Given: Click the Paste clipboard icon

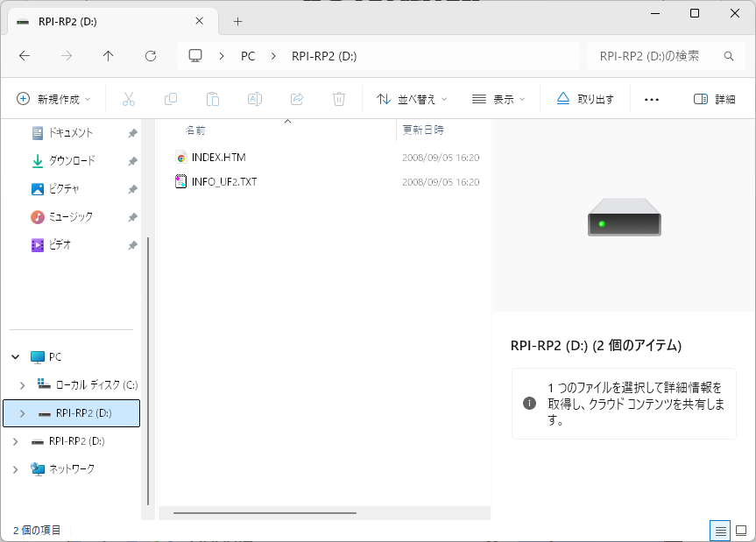Looking at the screenshot, I should pyautogui.click(x=213, y=99).
